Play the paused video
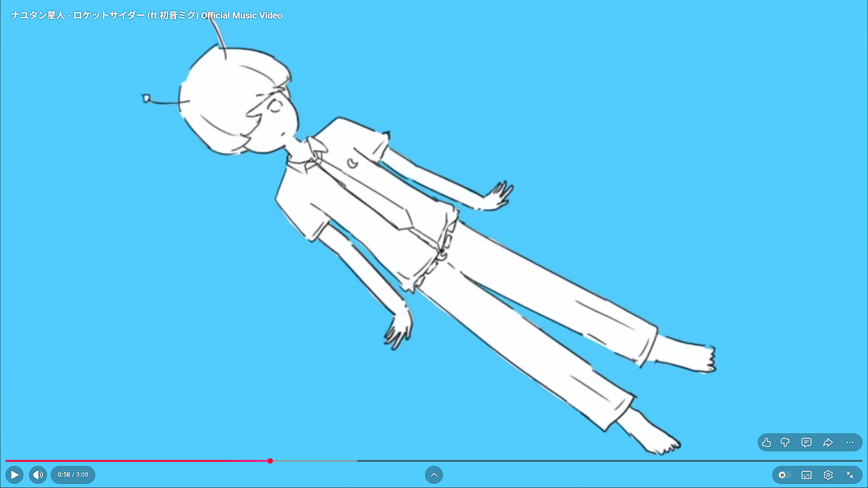 pos(14,475)
